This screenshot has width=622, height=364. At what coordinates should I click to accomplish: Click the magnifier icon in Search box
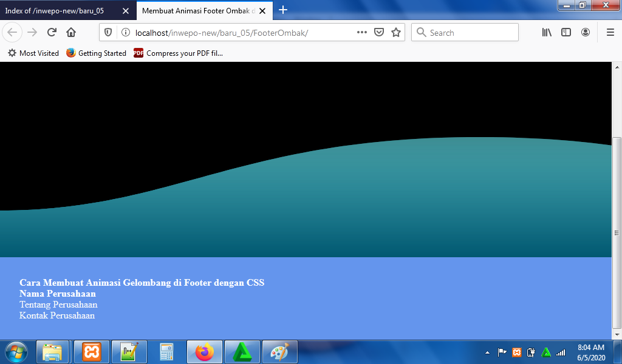click(x=422, y=33)
